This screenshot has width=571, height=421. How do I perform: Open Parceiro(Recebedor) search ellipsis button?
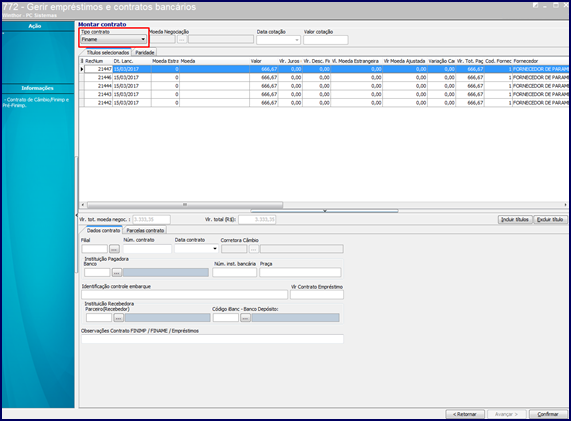[x=118, y=318]
